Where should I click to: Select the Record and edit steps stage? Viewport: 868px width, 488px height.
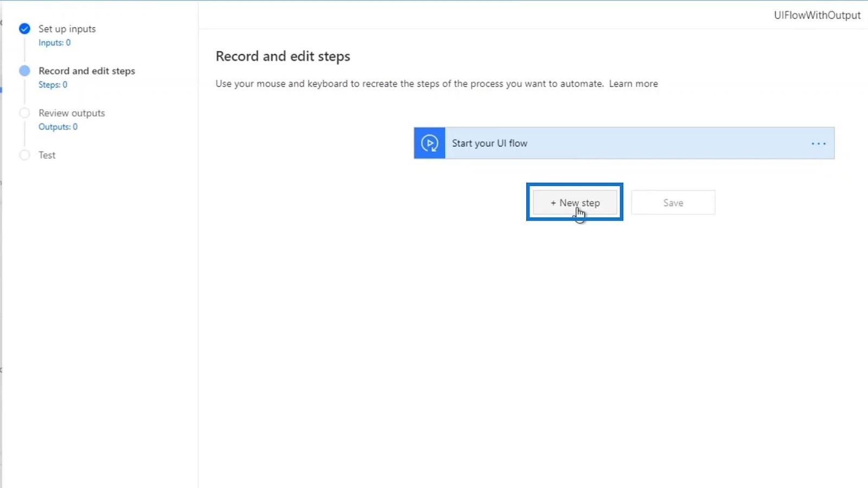[x=87, y=71]
